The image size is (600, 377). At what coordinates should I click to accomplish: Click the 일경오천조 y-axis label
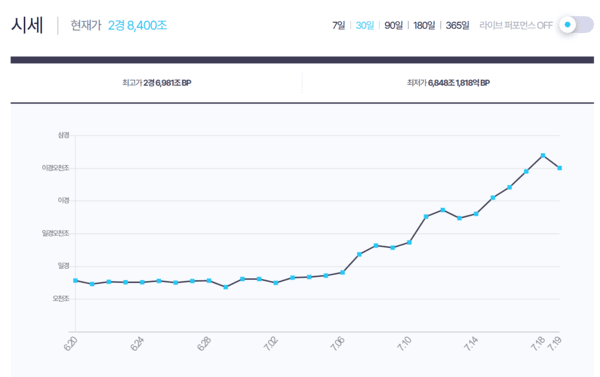(x=55, y=233)
